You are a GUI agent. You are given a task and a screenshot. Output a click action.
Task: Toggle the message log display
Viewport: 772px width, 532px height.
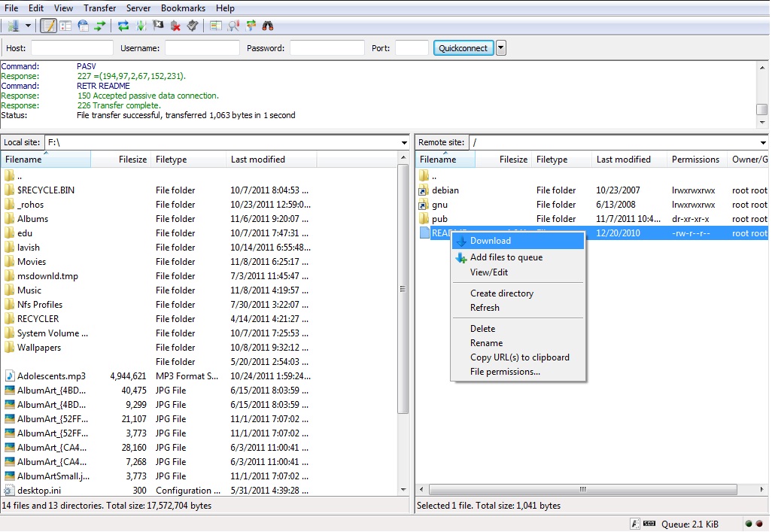(48, 26)
